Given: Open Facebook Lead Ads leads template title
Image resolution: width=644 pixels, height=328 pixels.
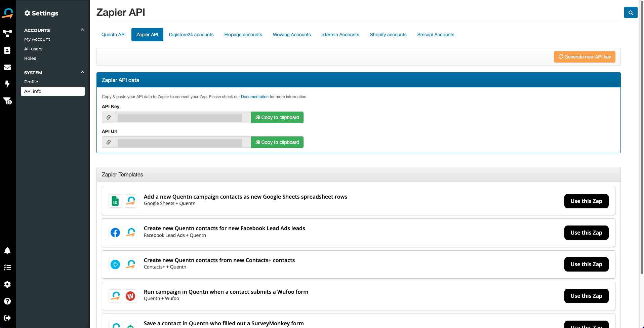Looking at the screenshot, I should (x=225, y=228).
